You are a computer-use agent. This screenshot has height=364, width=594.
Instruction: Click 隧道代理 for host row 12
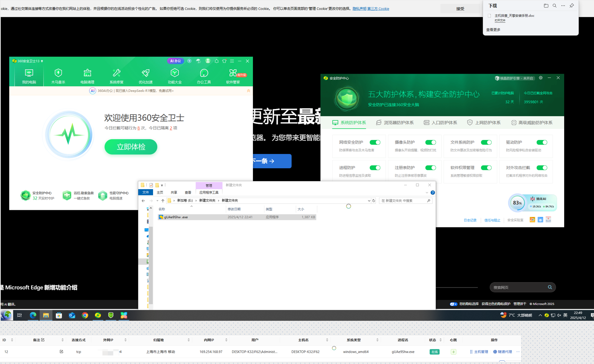click(502, 352)
